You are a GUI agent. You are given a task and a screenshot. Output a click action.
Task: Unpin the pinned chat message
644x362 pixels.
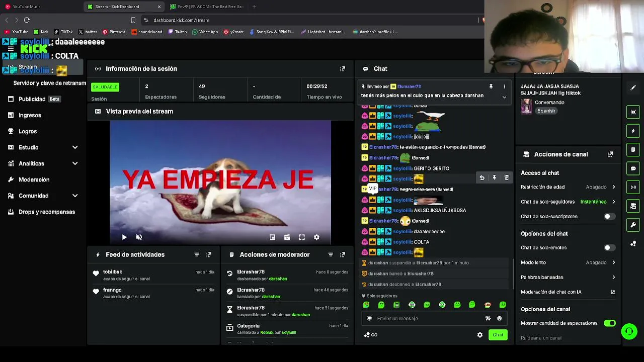click(491, 86)
